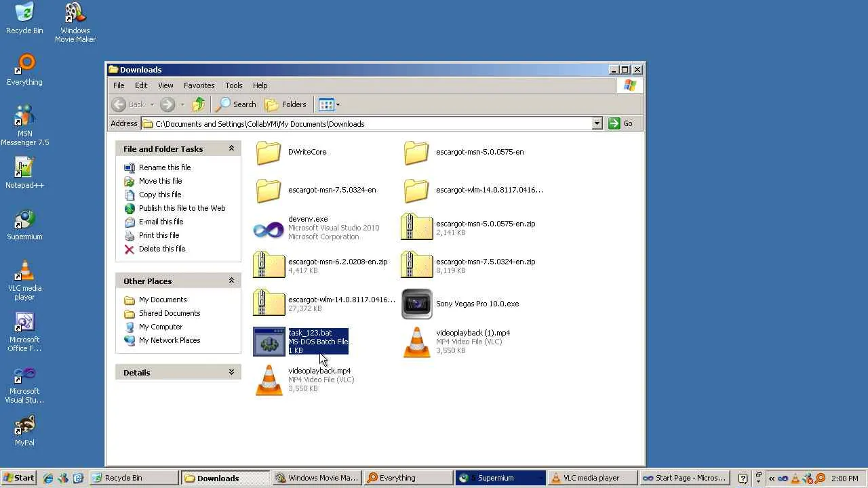Click Publish this file to the Web
This screenshot has width=868, height=488.
pos(182,208)
